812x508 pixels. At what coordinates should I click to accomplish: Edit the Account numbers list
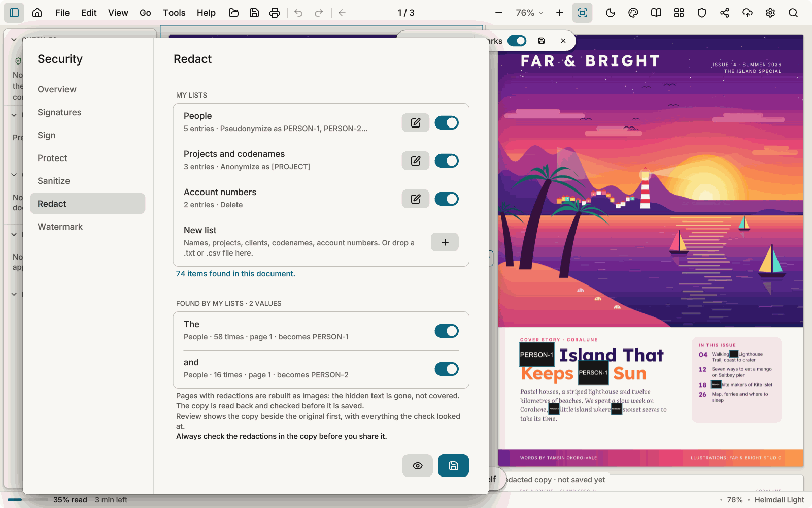[x=416, y=199]
